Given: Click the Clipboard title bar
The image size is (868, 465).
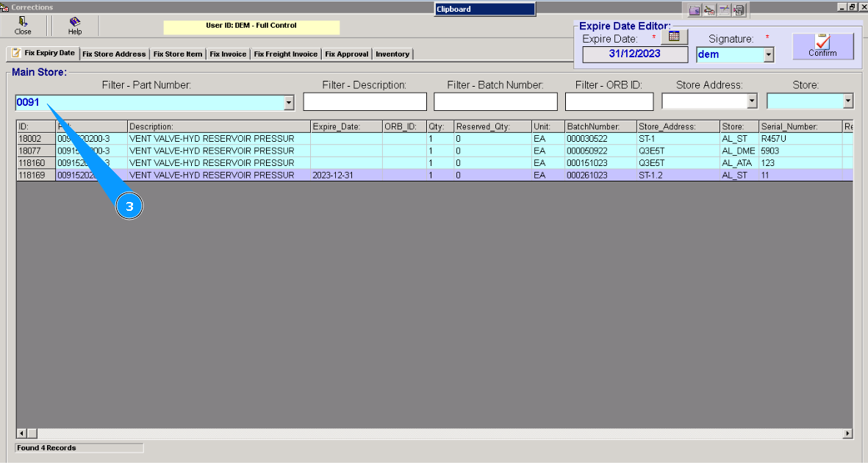Looking at the screenshot, I should [485, 9].
